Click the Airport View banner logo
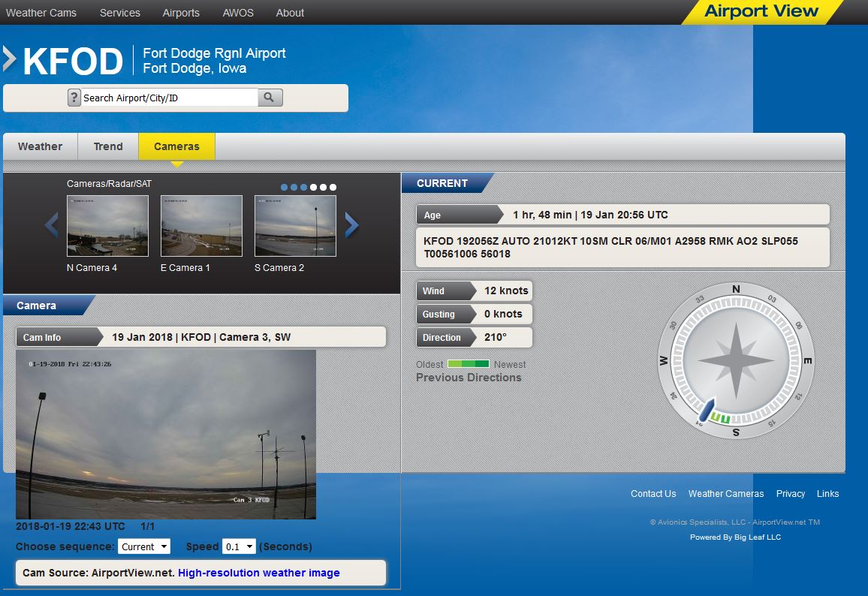 point(761,11)
